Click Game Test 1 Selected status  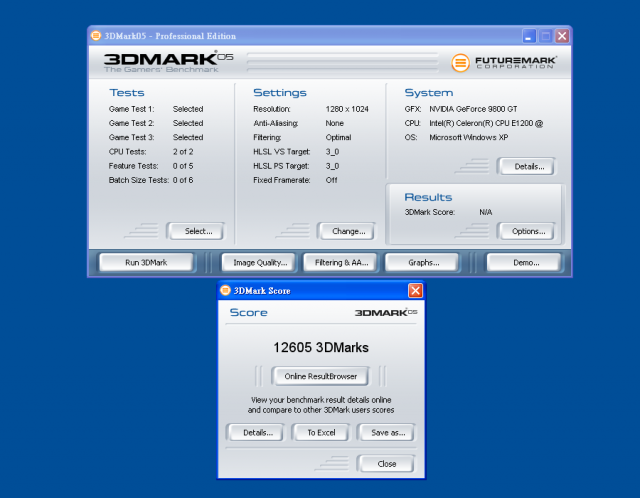[188, 109]
